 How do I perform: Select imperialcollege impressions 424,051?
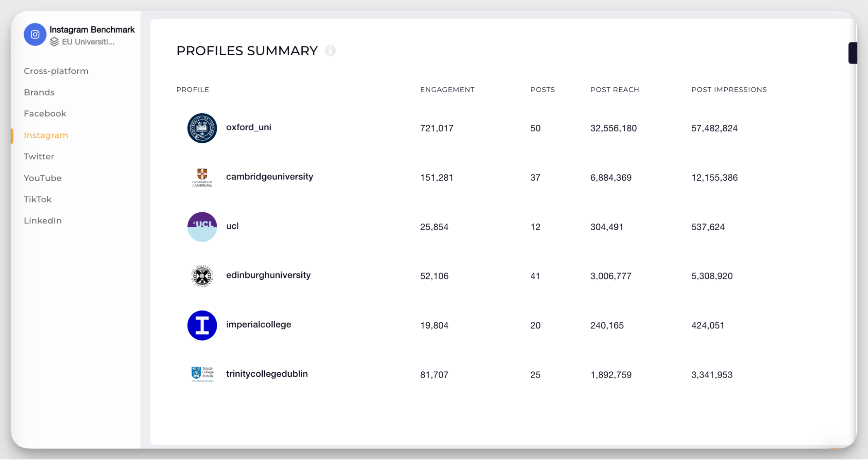708,325
